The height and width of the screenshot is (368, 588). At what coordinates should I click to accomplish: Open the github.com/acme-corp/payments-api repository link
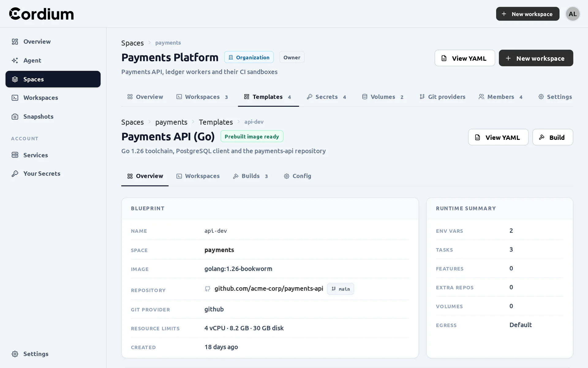[269, 289]
